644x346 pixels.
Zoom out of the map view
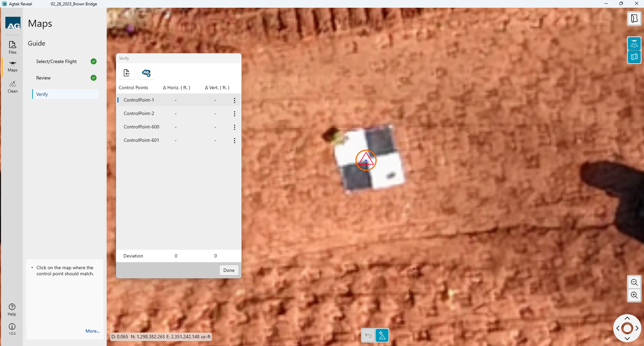tap(634, 282)
